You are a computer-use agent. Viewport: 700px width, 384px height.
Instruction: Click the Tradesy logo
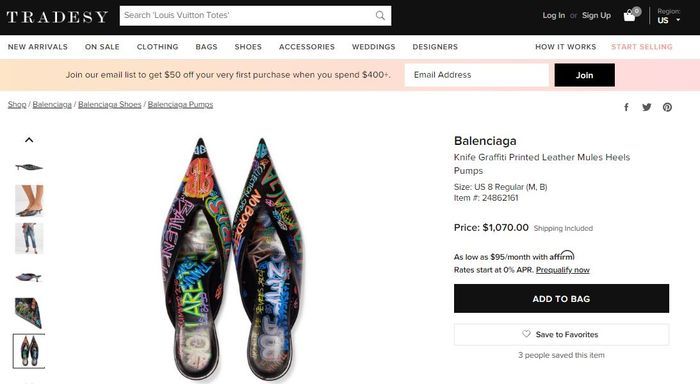(x=57, y=17)
